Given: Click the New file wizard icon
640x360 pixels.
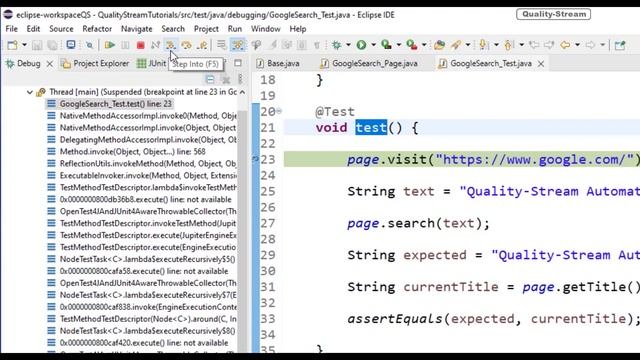Looking at the screenshot, I should 12,45.
